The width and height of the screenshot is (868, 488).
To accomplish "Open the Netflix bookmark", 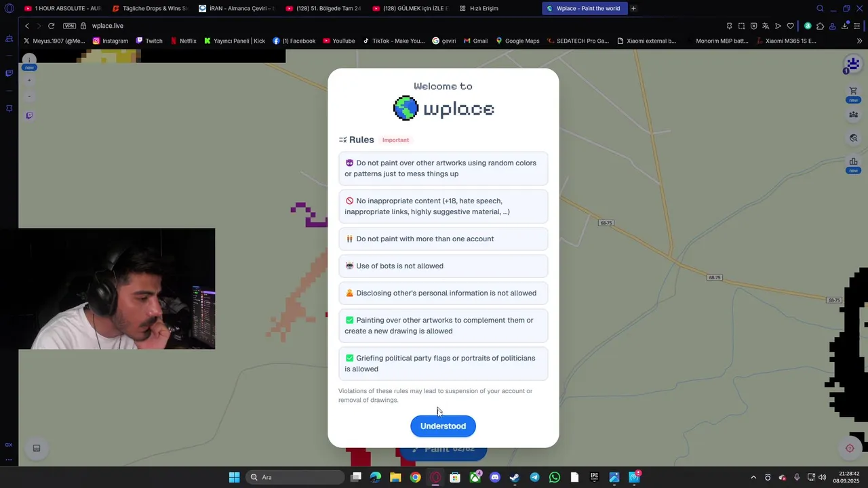I will tap(183, 41).
